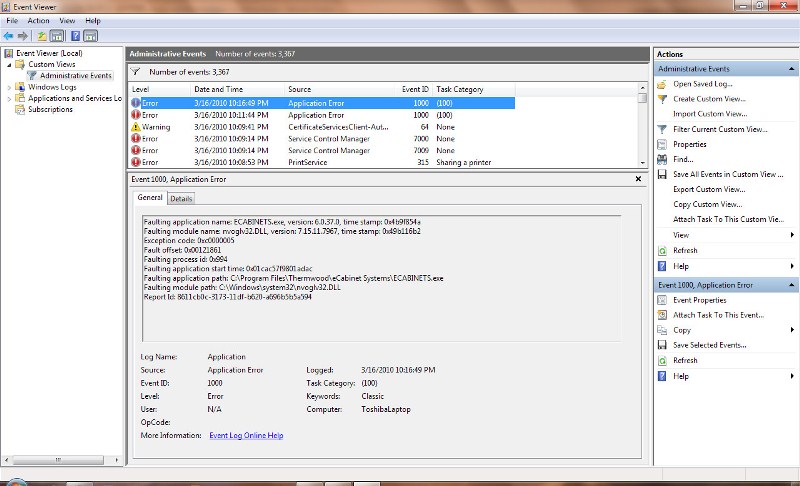Screen dimensions: 800x486
Task: Select the Service Control Manager event 7009 row
Action: click(x=321, y=150)
